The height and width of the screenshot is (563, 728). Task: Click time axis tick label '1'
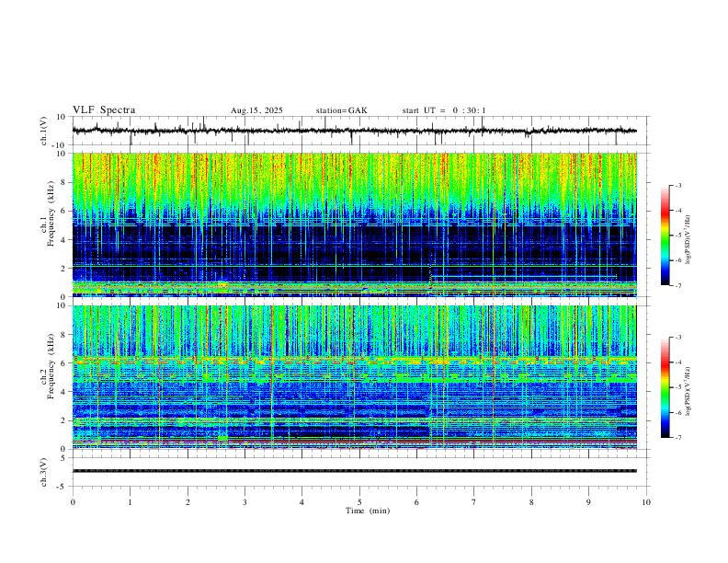(x=130, y=502)
